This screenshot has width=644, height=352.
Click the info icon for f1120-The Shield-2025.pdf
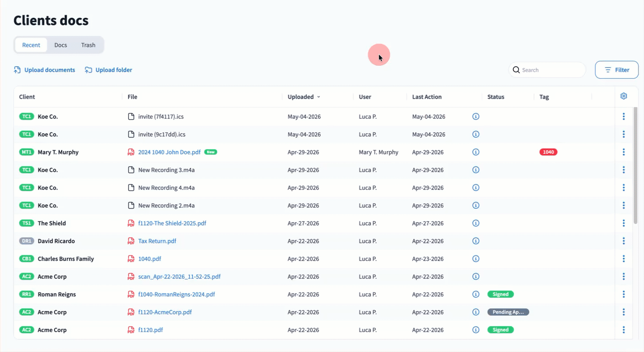475,223
